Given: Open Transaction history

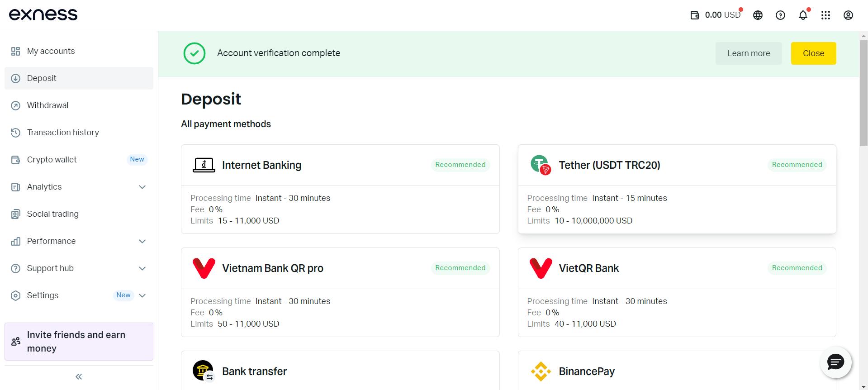Looking at the screenshot, I should pyautogui.click(x=79, y=133).
